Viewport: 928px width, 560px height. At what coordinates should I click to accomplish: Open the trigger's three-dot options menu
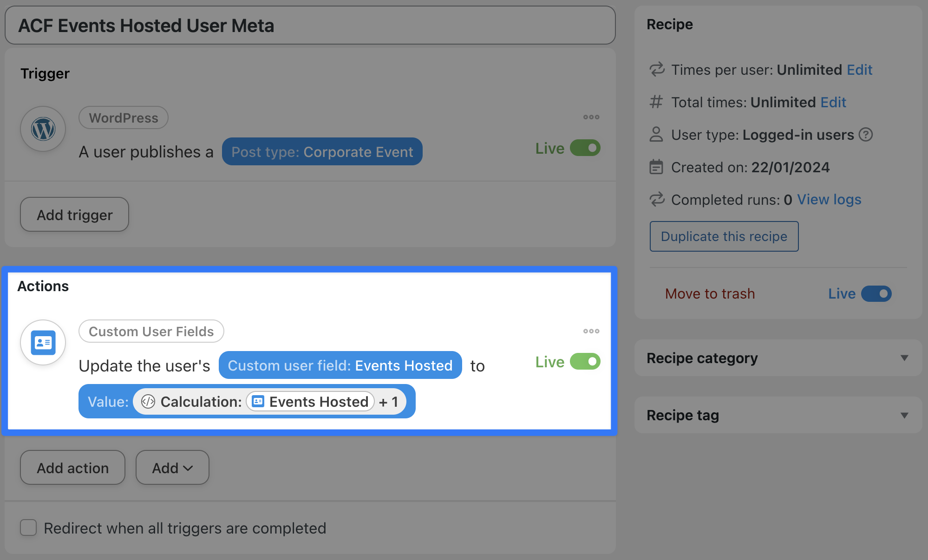(x=591, y=117)
